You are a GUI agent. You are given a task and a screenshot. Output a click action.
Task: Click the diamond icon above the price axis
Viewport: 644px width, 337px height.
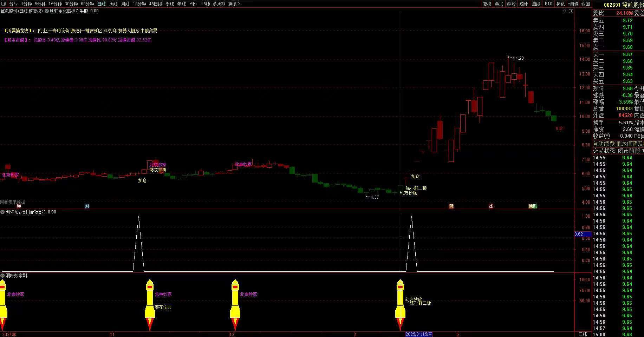point(565,11)
